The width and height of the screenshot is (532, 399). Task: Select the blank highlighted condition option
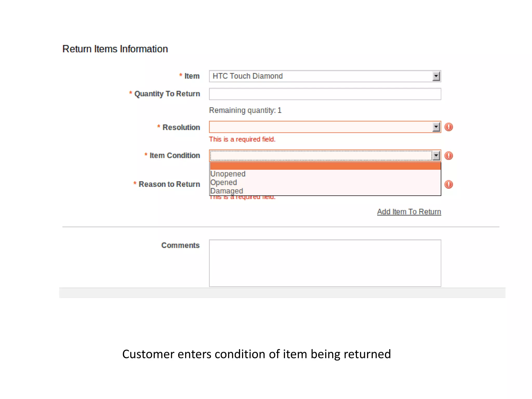pyautogui.click(x=325, y=166)
